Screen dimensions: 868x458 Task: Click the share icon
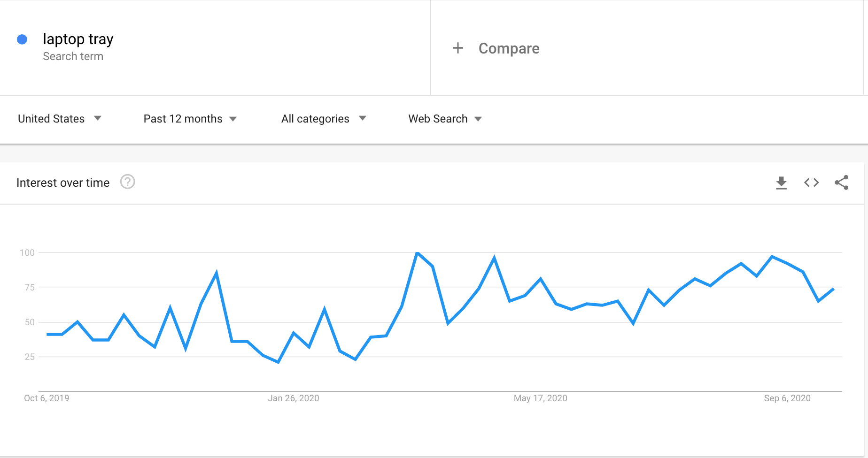coord(841,183)
